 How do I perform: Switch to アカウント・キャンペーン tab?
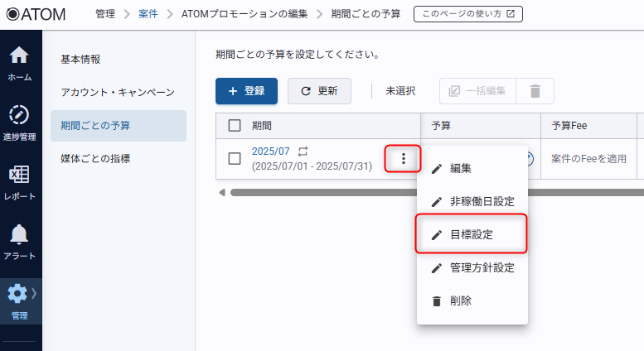[118, 92]
